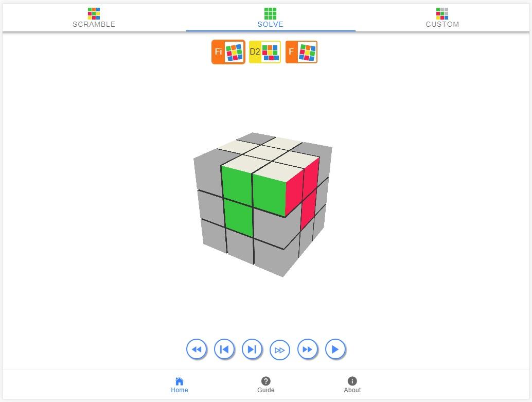Click the green solved-cube icon
Image resolution: width=532 pixels, height=402 pixels.
[271, 13]
